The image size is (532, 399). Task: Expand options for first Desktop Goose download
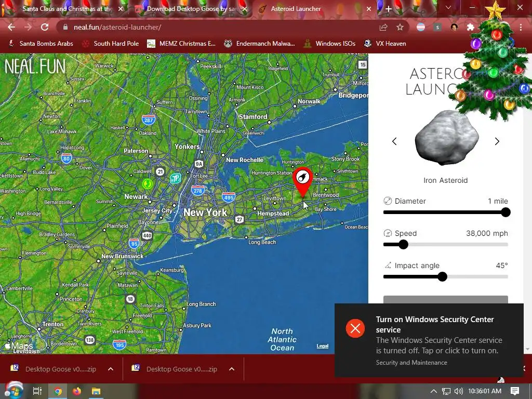click(x=111, y=369)
